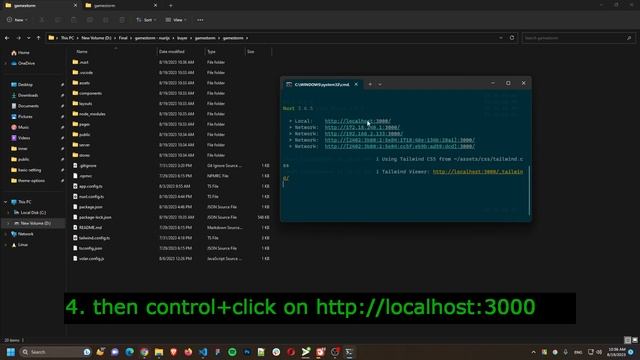640x360 pixels.
Task: Sort files by Date modified column header
Action: [x=171, y=52]
